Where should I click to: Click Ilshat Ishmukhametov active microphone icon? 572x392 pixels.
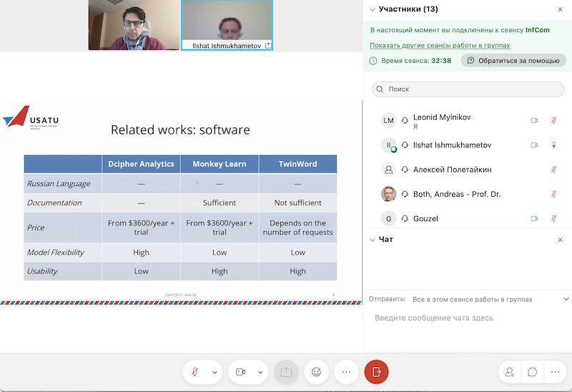point(553,145)
